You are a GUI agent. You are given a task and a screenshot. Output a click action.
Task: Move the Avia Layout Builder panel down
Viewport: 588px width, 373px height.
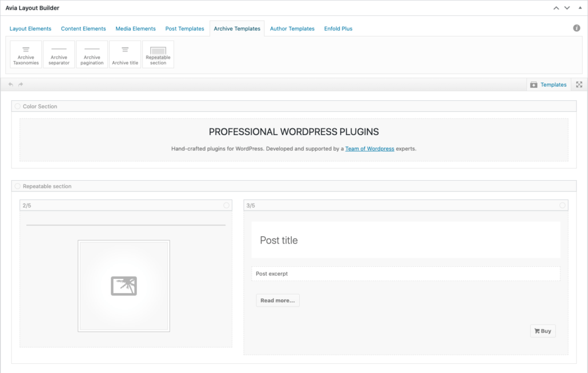coord(567,8)
